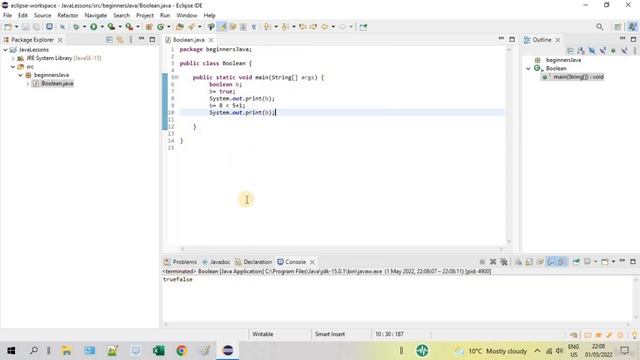Open the Navigate menu

(96, 16)
